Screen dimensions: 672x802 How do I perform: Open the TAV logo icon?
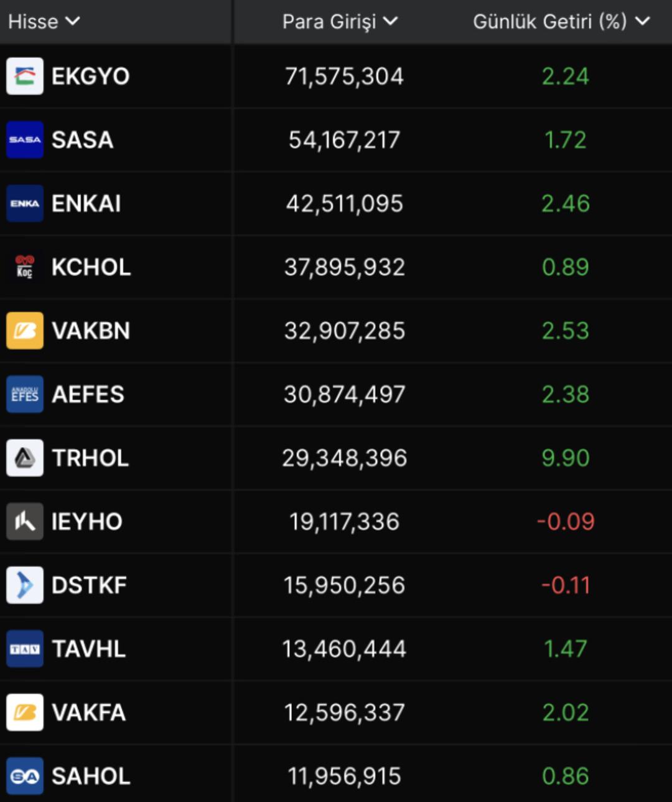click(x=25, y=649)
